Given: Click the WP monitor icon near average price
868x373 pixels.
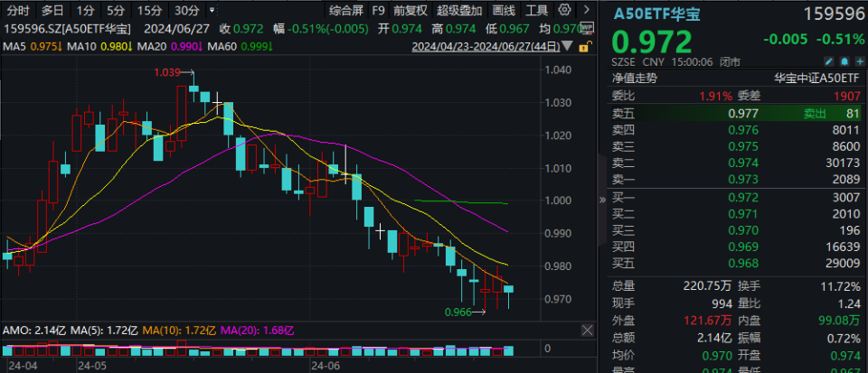Looking at the screenshot, I should click(x=588, y=27).
